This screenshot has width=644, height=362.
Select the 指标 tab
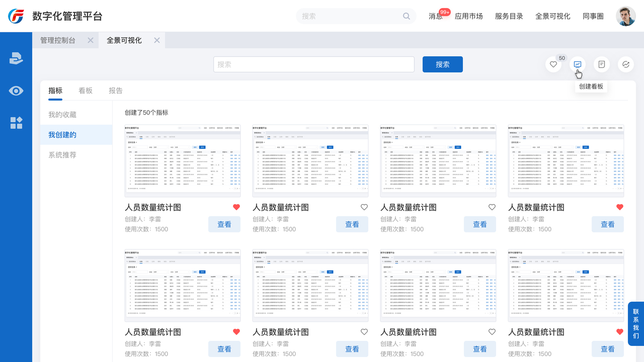(x=55, y=90)
